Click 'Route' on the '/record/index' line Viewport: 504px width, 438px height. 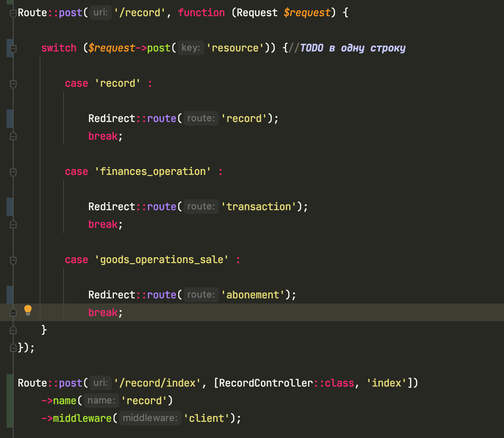click(x=32, y=383)
